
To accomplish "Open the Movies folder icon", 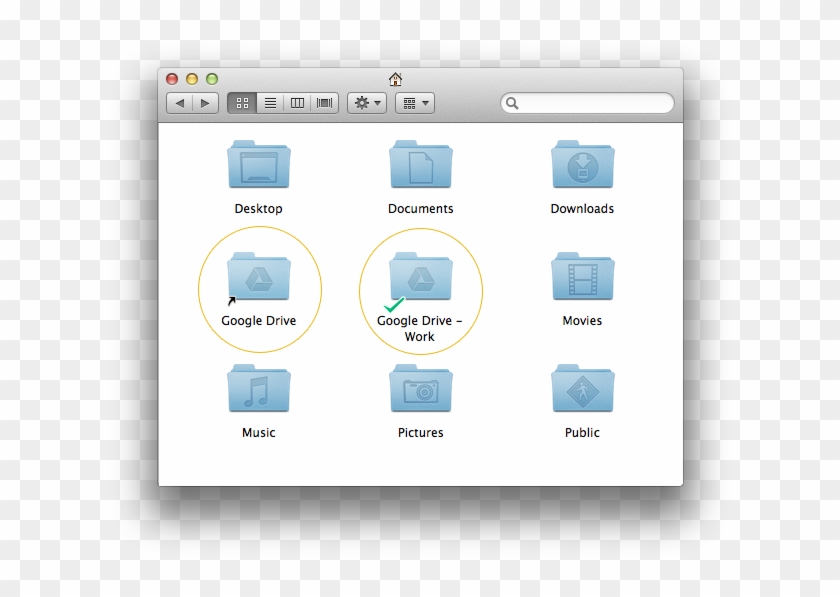I will (582, 277).
